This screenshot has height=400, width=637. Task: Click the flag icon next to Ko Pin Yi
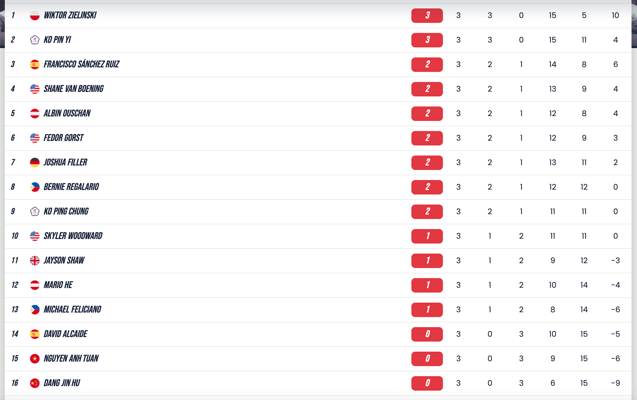[35, 40]
